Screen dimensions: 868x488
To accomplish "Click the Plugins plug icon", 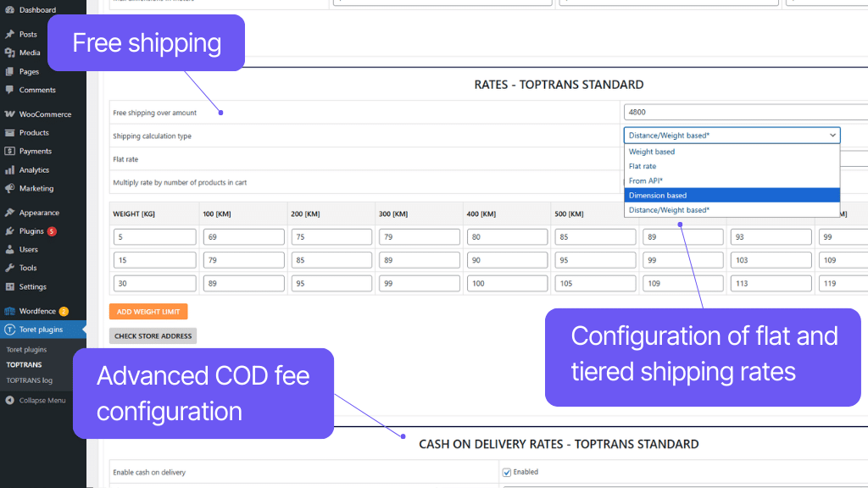I will click(9, 231).
